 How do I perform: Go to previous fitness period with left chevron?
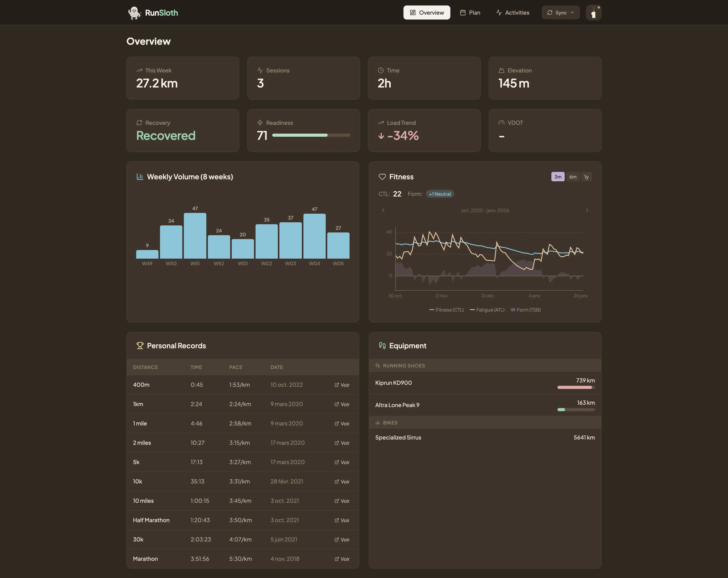click(x=383, y=210)
